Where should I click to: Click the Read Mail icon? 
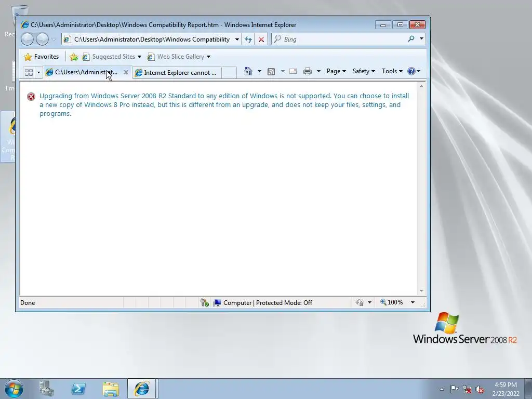pyautogui.click(x=293, y=71)
